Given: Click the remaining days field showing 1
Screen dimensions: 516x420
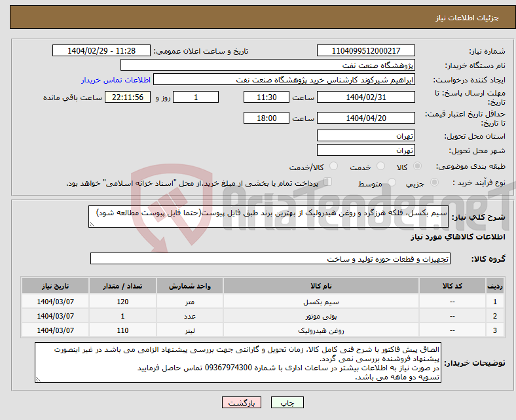Looking at the screenshot, I should (196, 97).
